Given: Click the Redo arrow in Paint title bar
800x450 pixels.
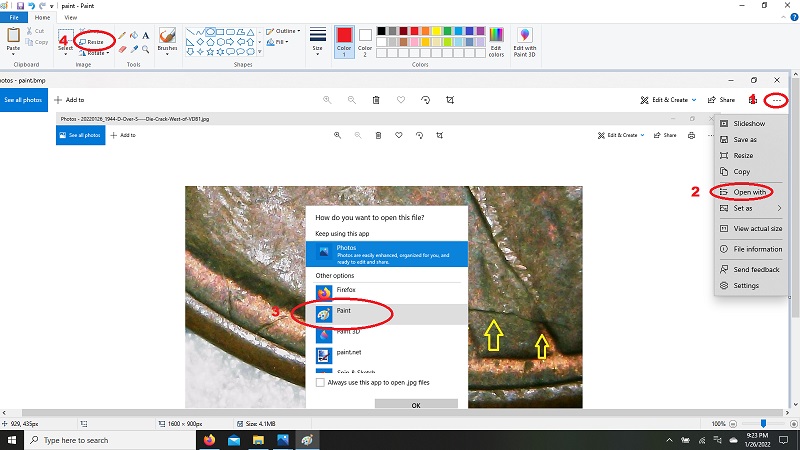Looking at the screenshot, I should tap(42, 6).
